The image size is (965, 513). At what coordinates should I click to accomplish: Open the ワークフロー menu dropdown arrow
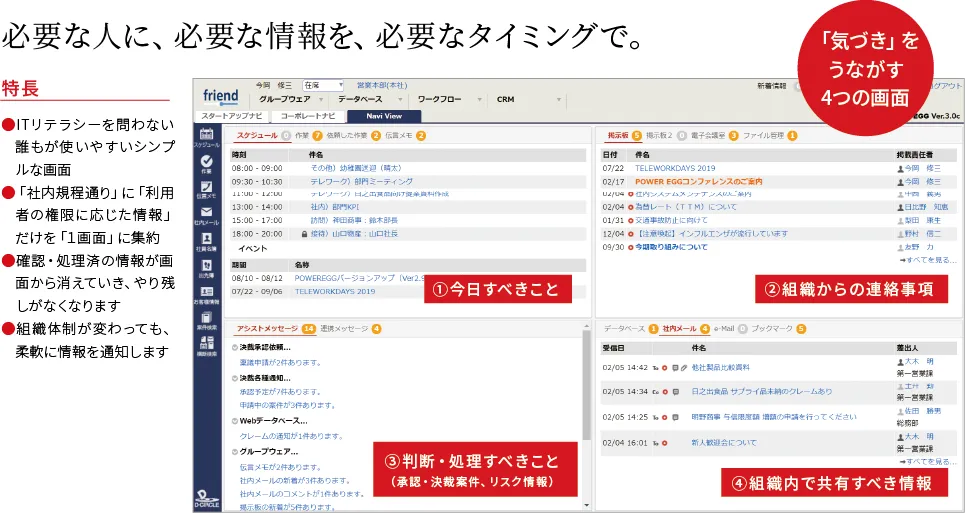(480, 100)
